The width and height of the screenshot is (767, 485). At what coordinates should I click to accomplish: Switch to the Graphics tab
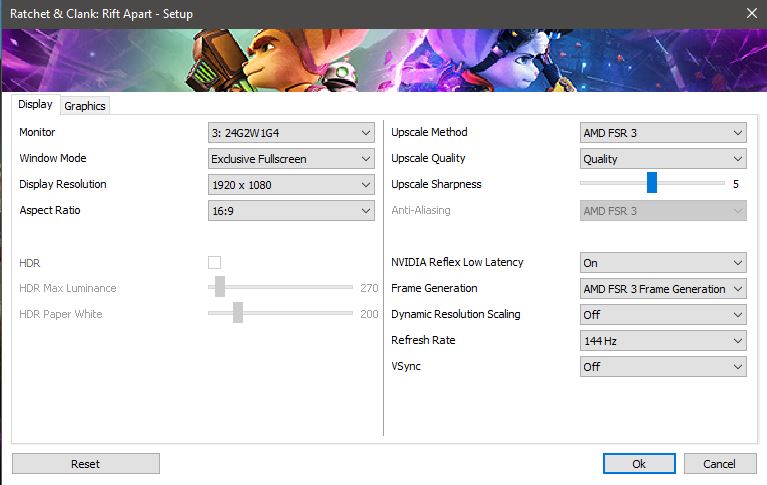pos(85,106)
